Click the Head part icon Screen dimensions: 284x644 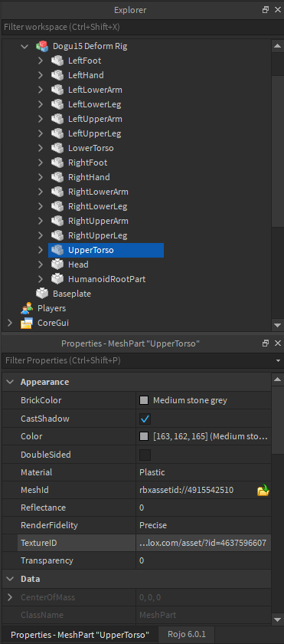(x=57, y=264)
